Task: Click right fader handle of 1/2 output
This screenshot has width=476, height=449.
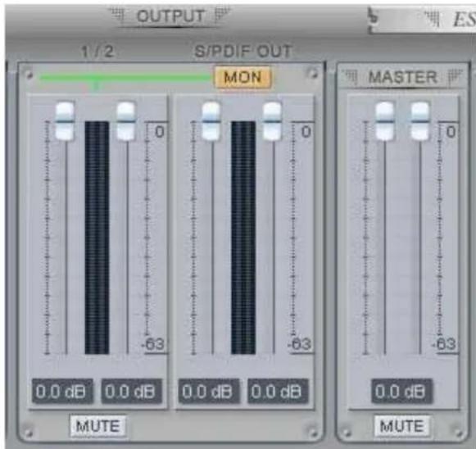Action: (x=126, y=121)
